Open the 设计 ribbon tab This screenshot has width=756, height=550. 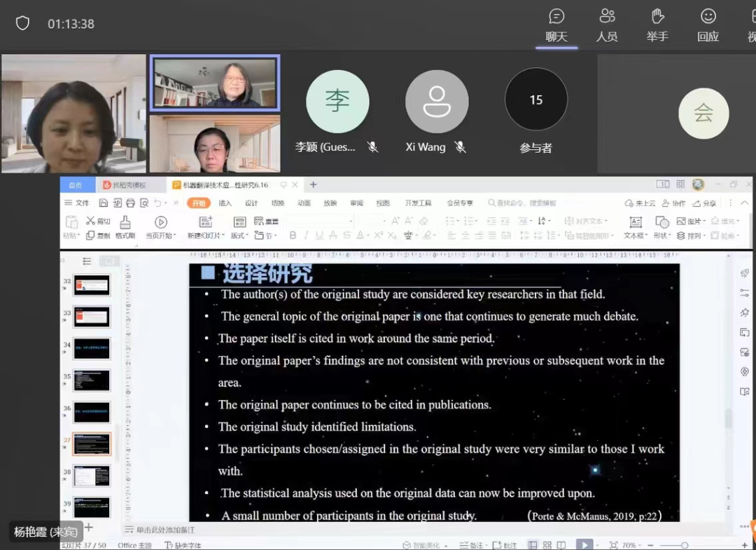(x=251, y=203)
